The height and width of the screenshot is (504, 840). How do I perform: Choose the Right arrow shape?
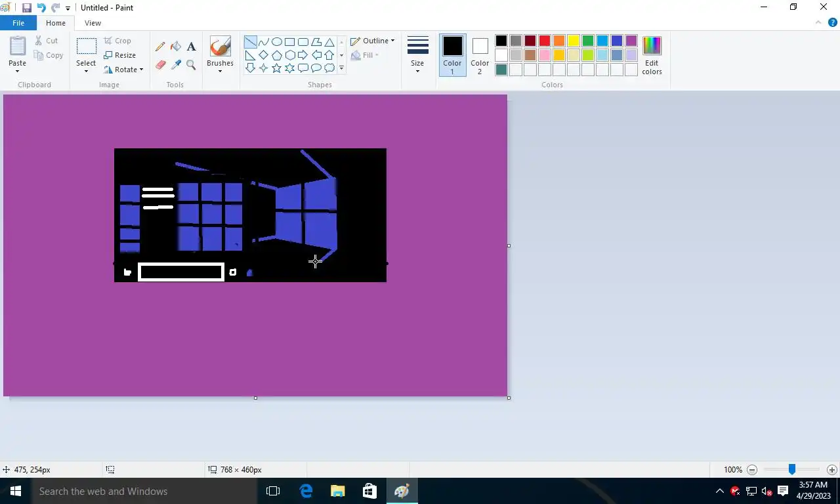pos(303,55)
